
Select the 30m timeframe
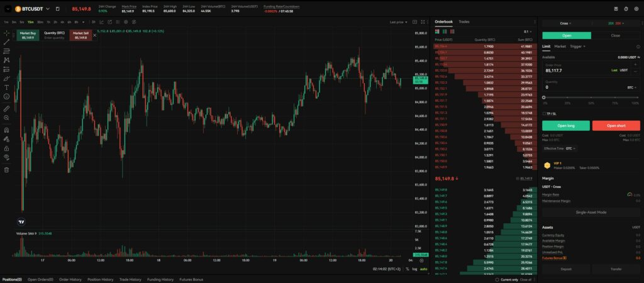pyautogui.click(x=40, y=22)
